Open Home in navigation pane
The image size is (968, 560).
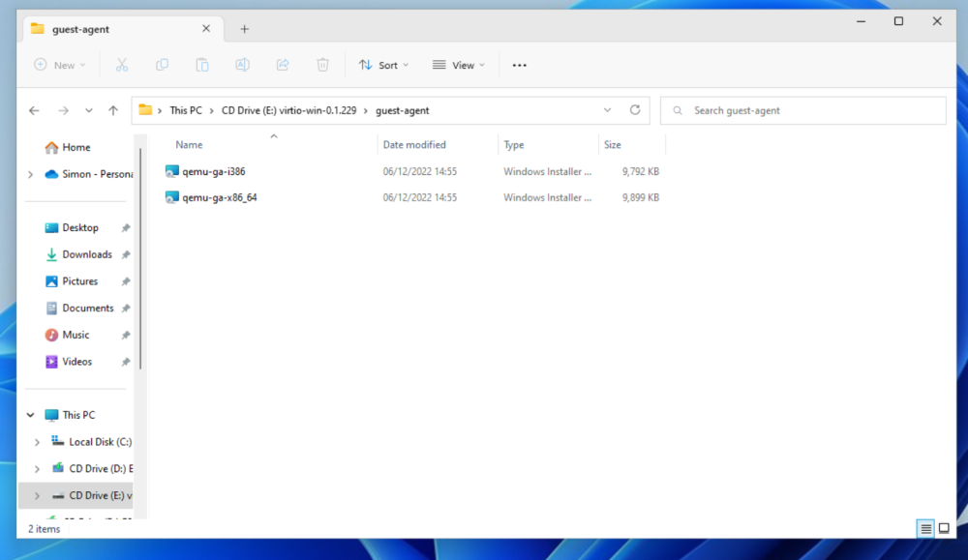click(76, 147)
